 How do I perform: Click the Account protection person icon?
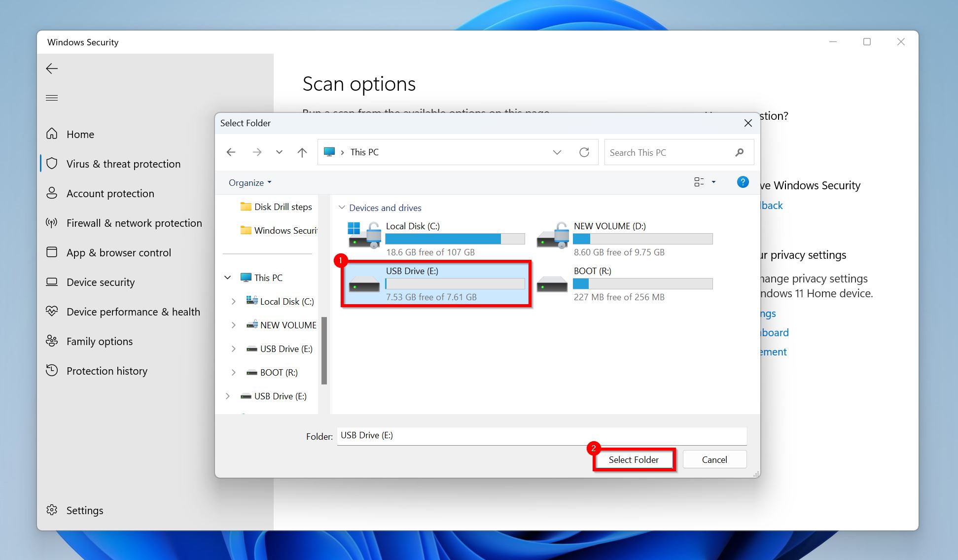[x=52, y=193]
